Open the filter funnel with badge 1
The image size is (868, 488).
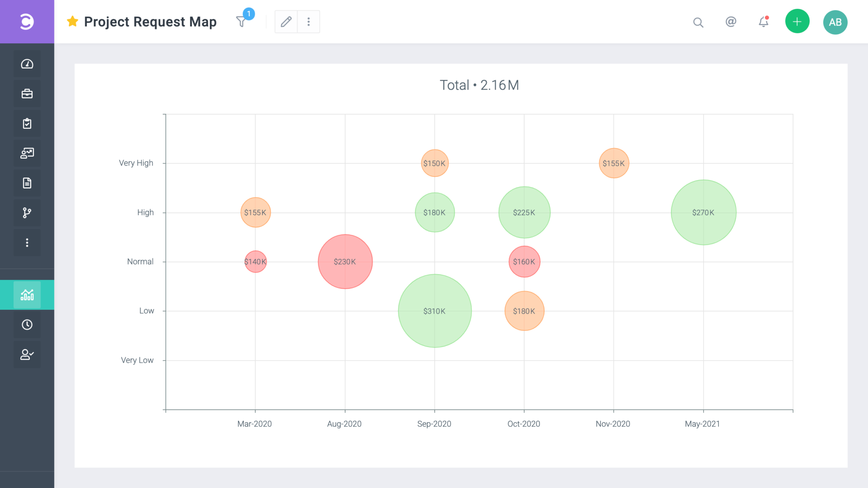click(x=242, y=21)
